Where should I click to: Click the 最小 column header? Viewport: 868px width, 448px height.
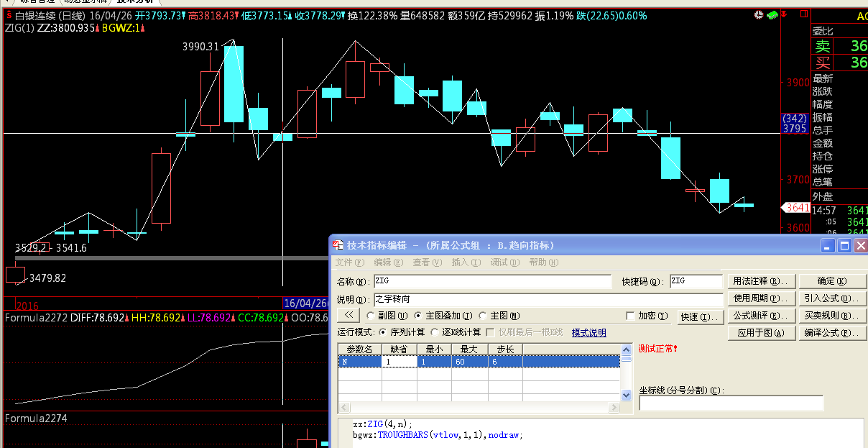[x=434, y=349]
